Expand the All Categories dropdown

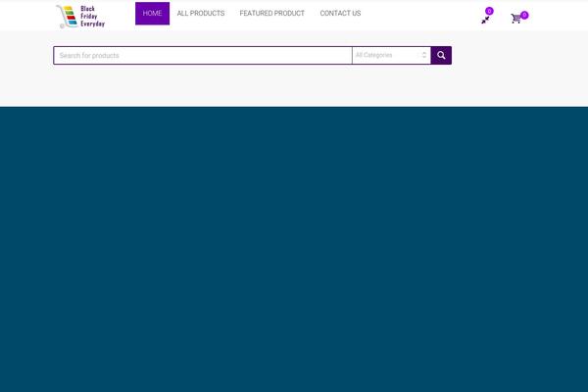(391, 56)
